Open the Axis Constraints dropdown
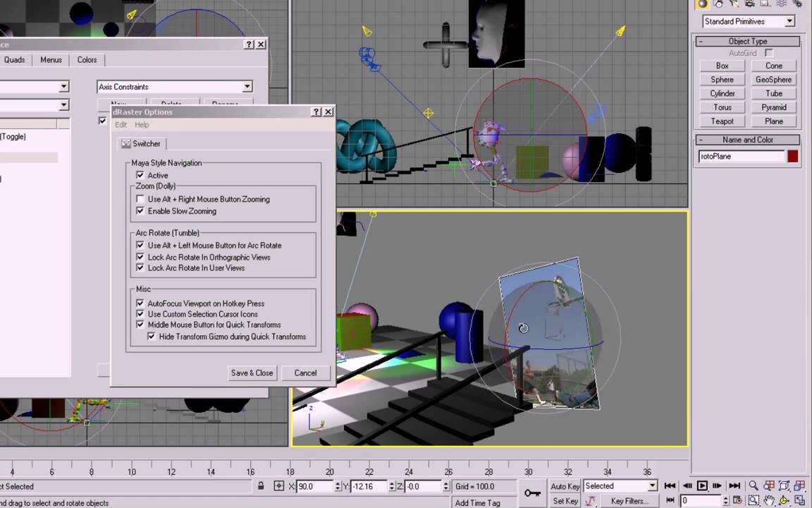The height and width of the screenshot is (508, 812). pyautogui.click(x=175, y=87)
